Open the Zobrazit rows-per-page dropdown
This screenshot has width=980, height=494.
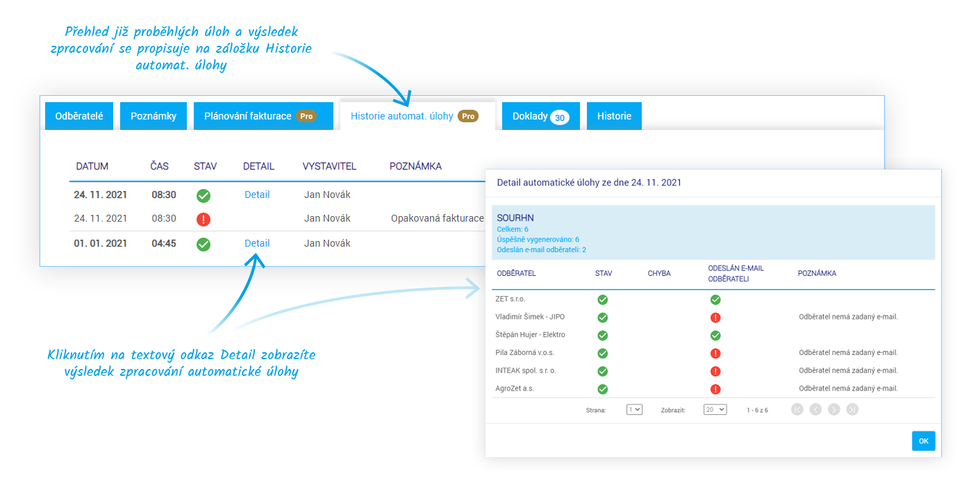pos(715,409)
